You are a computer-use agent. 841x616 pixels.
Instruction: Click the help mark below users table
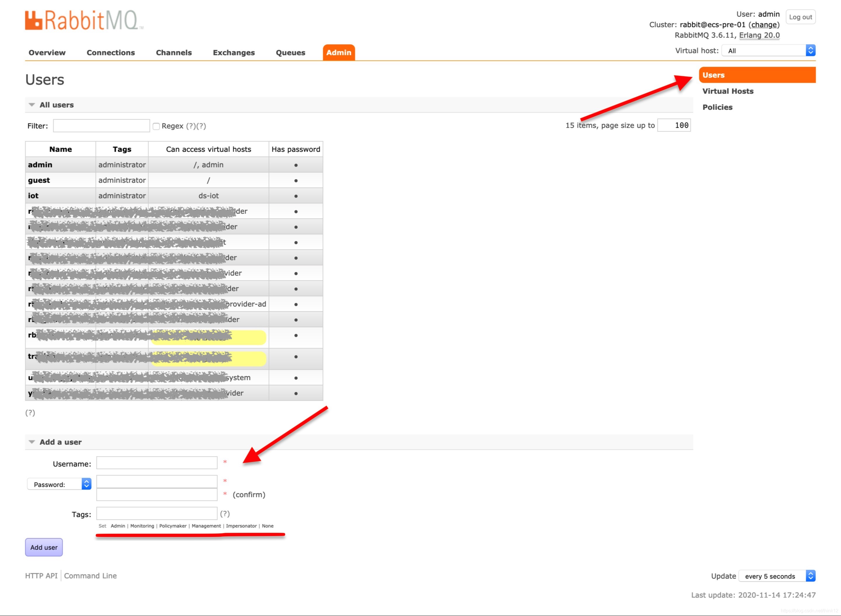click(x=30, y=413)
